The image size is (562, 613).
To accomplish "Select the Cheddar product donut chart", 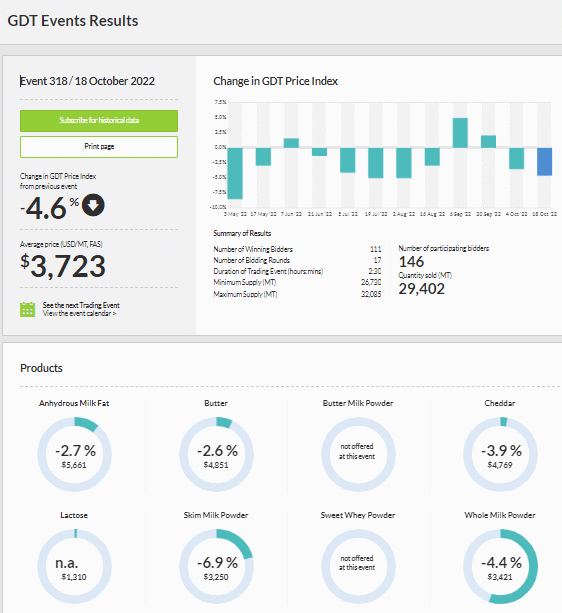I will pos(500,454).
